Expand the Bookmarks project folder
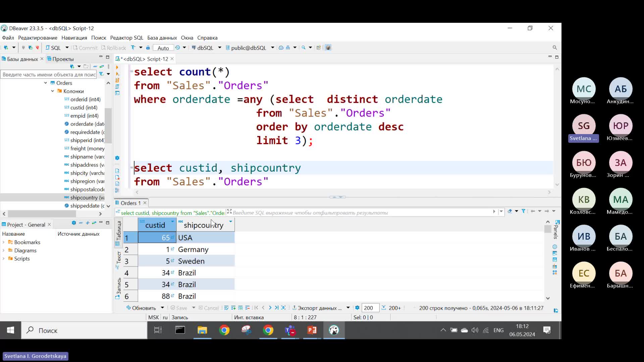Image resolution: width=644 pixels, height=362 pixels. coord(4,242)
